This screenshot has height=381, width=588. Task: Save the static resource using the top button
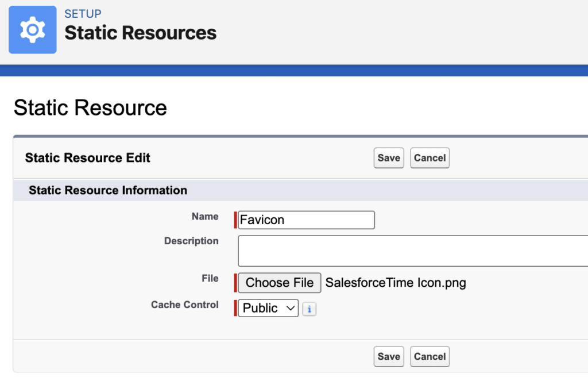[x=389, y=157]
